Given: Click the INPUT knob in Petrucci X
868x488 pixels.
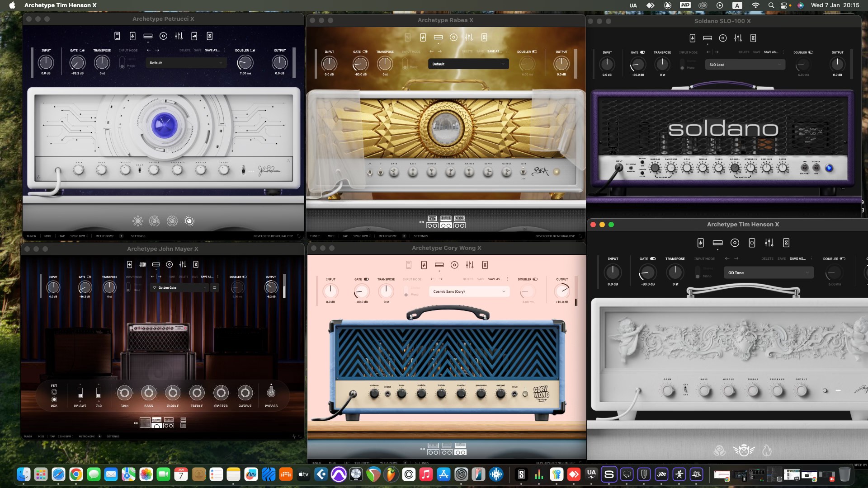Looking at the screenshot, I should click(46, 63).
